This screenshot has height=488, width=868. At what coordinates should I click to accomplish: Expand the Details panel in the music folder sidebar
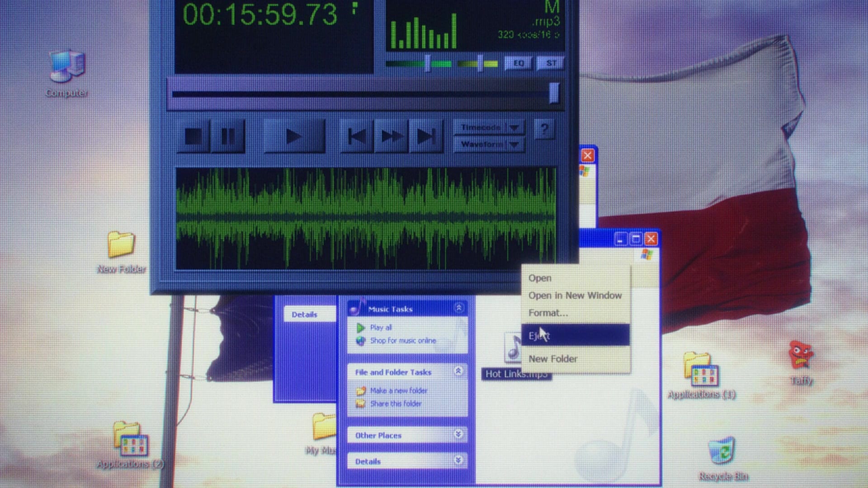tap(458, 460)
